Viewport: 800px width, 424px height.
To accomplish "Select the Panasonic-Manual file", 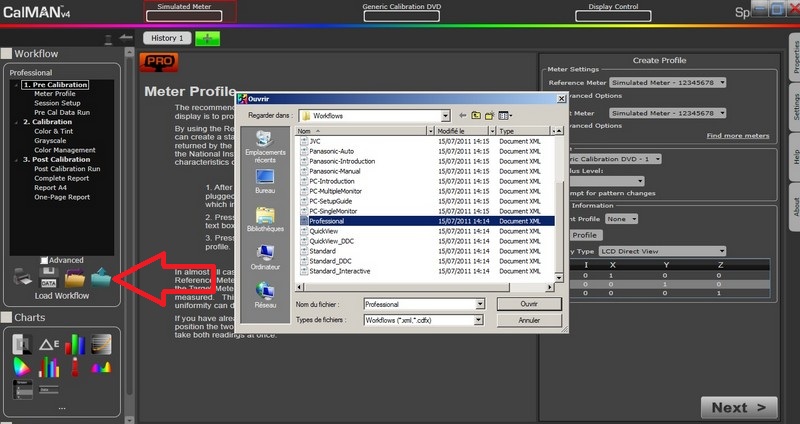I will point(335,171).
